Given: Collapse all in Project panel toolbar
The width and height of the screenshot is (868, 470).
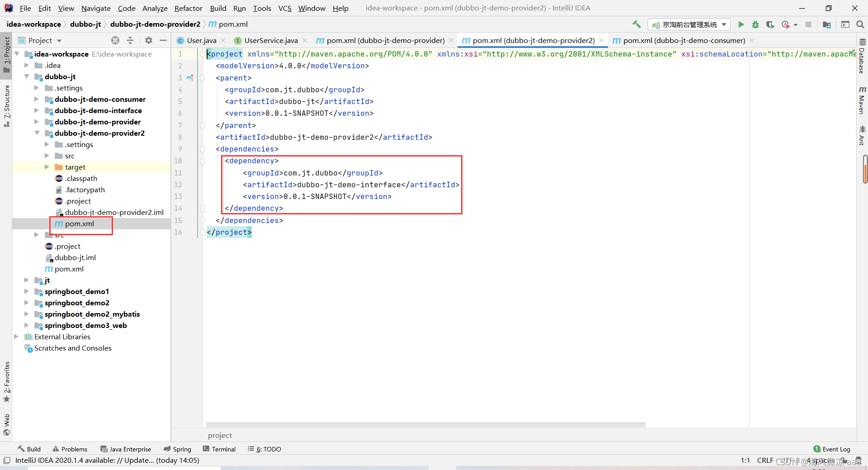Looking at the screenshot, I should [x=130, y=40].
